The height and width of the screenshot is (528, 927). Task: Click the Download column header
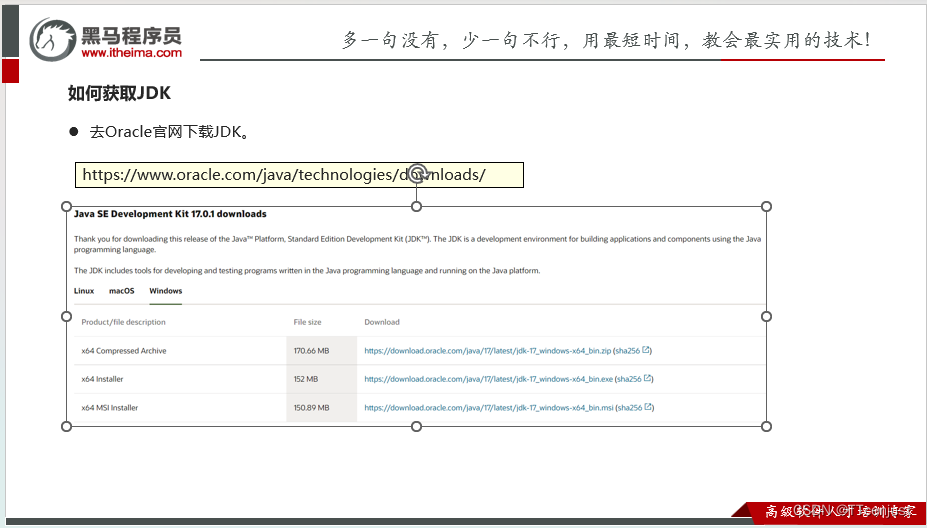[x=382, y=322]
